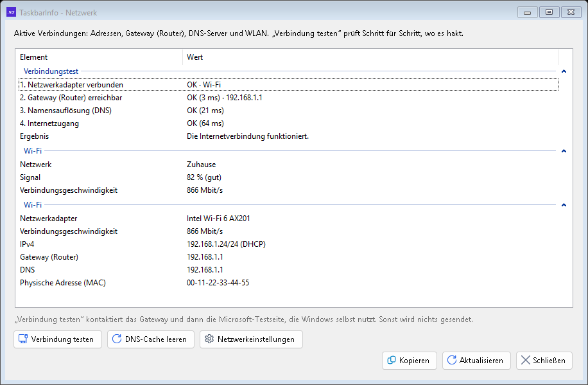Click the gear icon on Netzwerkeinstellungen
This screenshot has height=385, width=588.
(x=209, y=339)
